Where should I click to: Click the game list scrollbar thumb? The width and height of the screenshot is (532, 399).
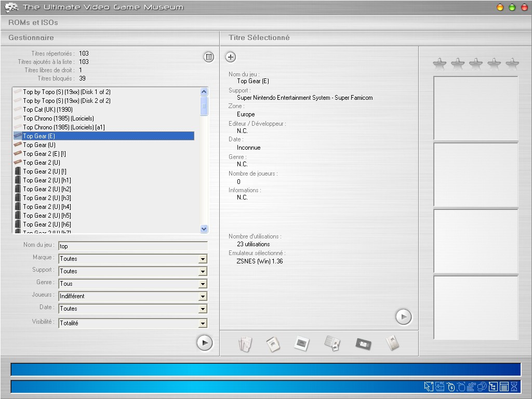(x=204, y=106)
